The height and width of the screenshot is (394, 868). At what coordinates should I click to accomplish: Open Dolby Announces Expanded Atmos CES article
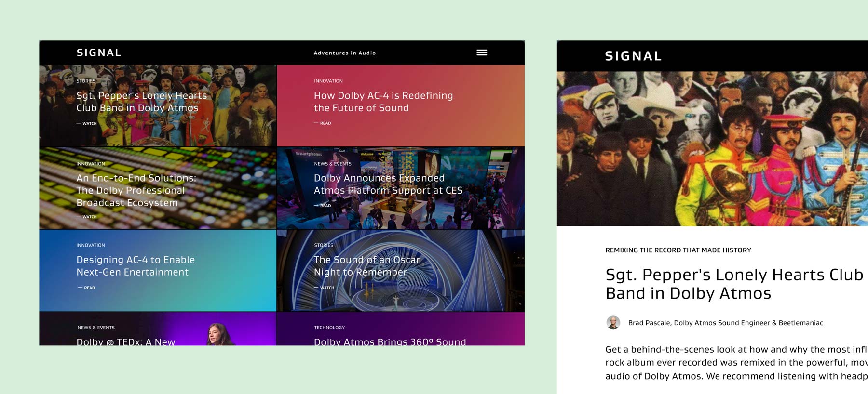pos(388,184)
